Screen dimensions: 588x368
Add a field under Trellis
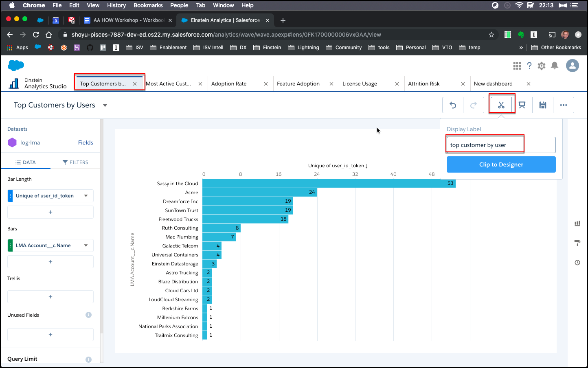point(50,297)
